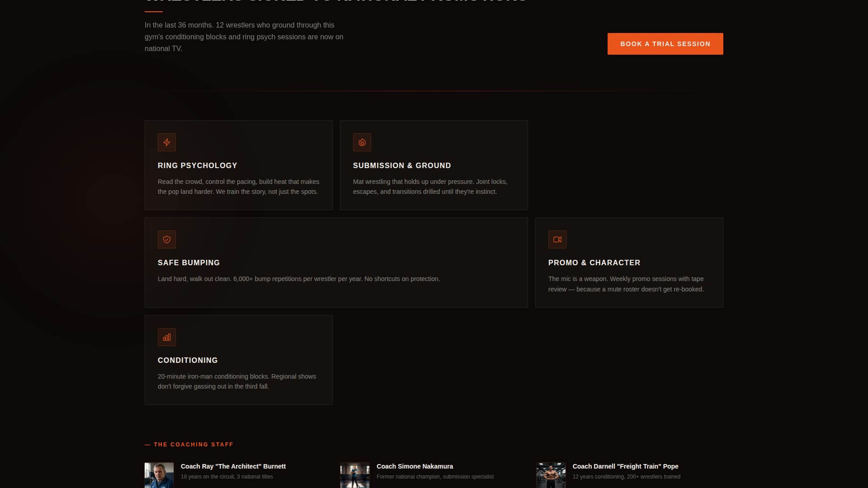Open Coach Ray Burnett's photo thumbnail

coord(159,475)
